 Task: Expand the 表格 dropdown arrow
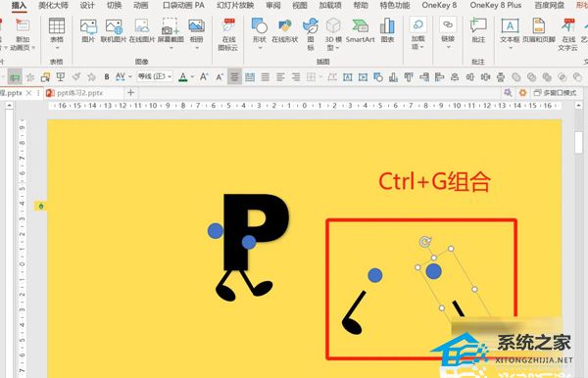point(58,48)
